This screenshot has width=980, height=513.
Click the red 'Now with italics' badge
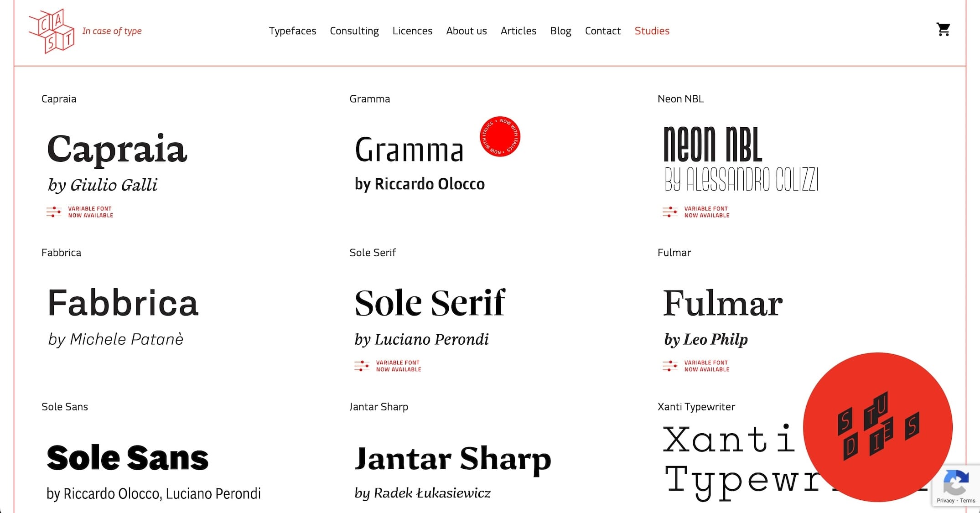500,136
